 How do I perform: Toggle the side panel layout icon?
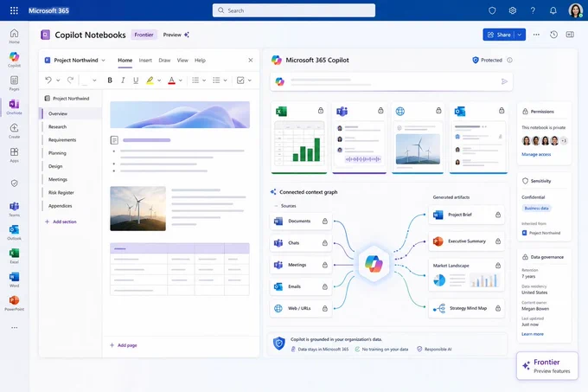(570, 35)
